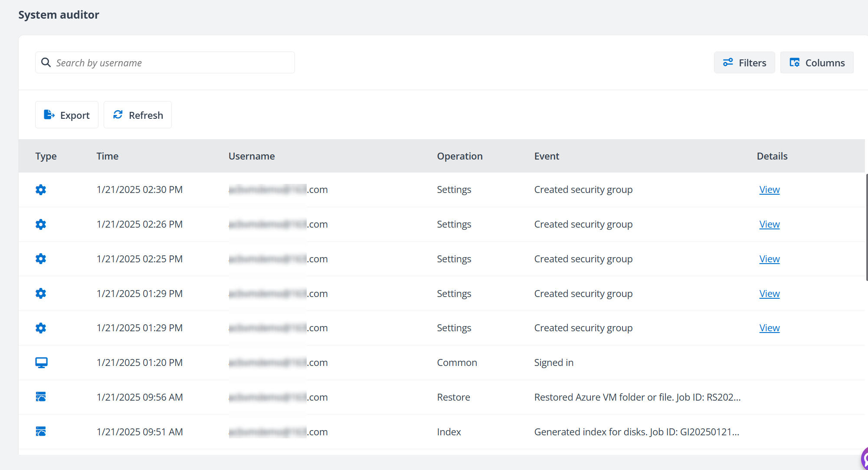
Task: Click the gear icon on the 02:25 PM row
Action: click(x=41, y=259)
